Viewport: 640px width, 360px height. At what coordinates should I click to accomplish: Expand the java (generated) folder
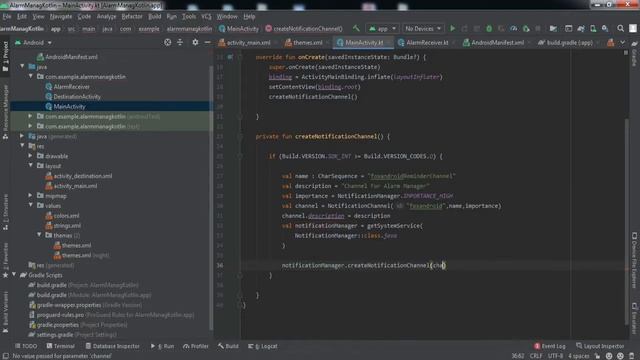coord(22,136)
